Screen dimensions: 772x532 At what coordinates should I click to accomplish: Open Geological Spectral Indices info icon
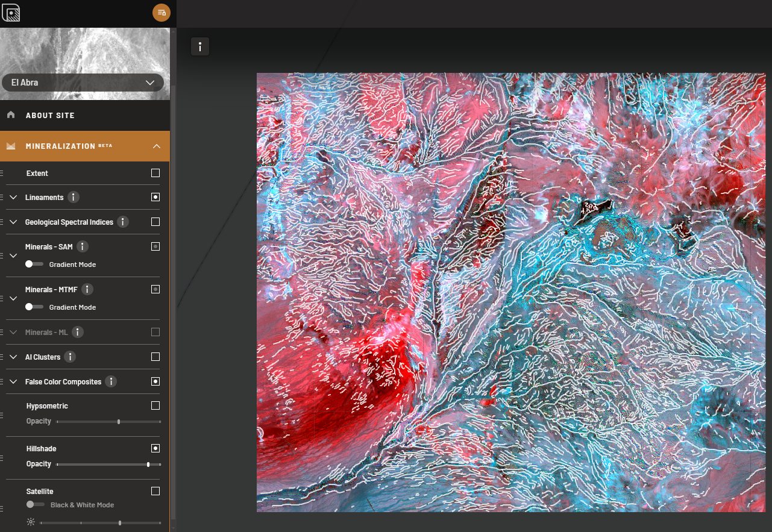point(123,222)
